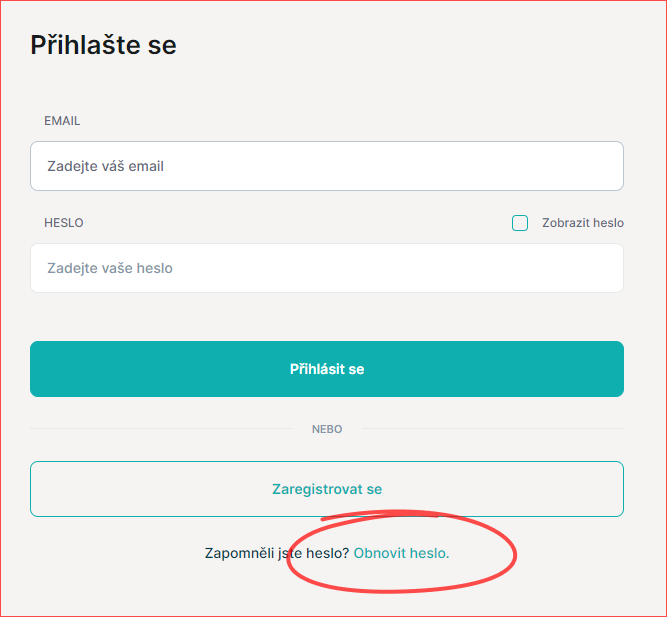The image size is (667, 617).
Task: Click the Přihlašte se heading
Action: [103, 45]
